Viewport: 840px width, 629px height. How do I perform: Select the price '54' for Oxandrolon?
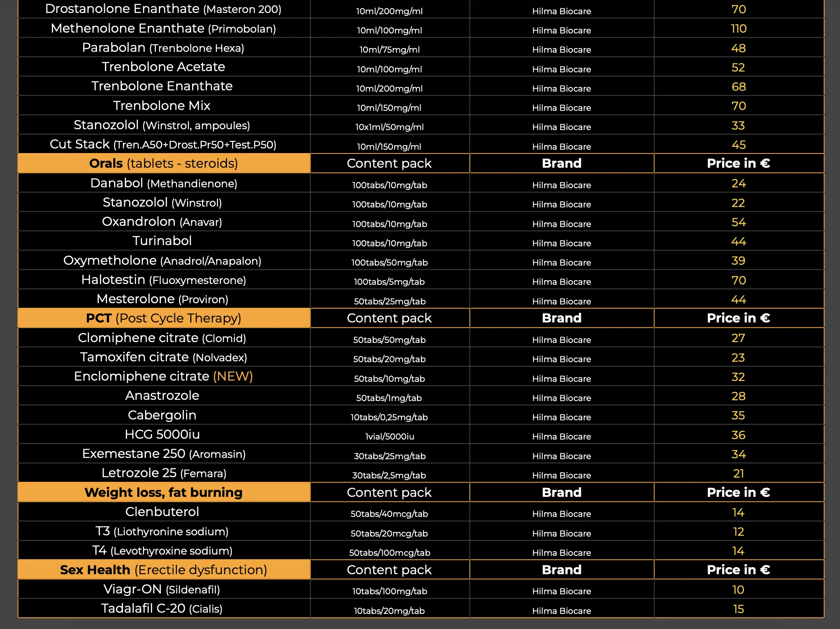(x=738, y=222)
